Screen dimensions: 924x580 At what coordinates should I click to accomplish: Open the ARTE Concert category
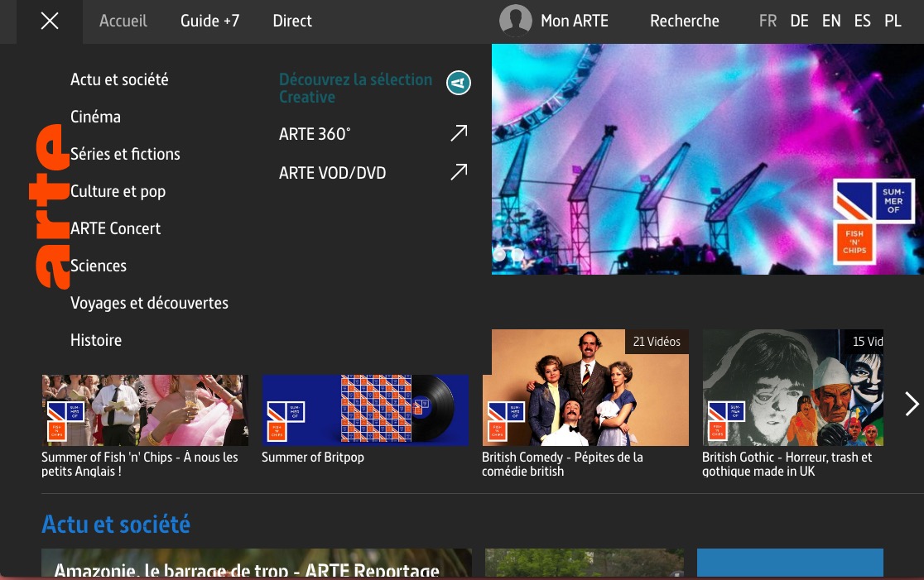(x=115, y=228)
